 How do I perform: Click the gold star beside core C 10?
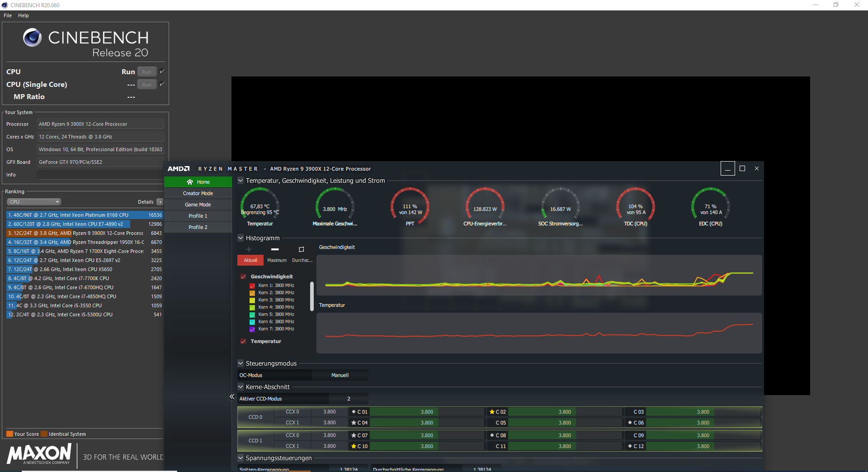(x=354, y=446)
